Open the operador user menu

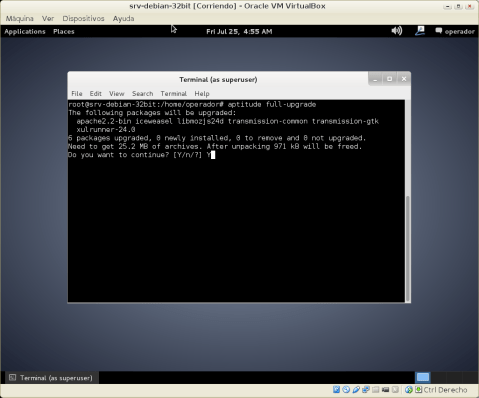coord(459,32)
